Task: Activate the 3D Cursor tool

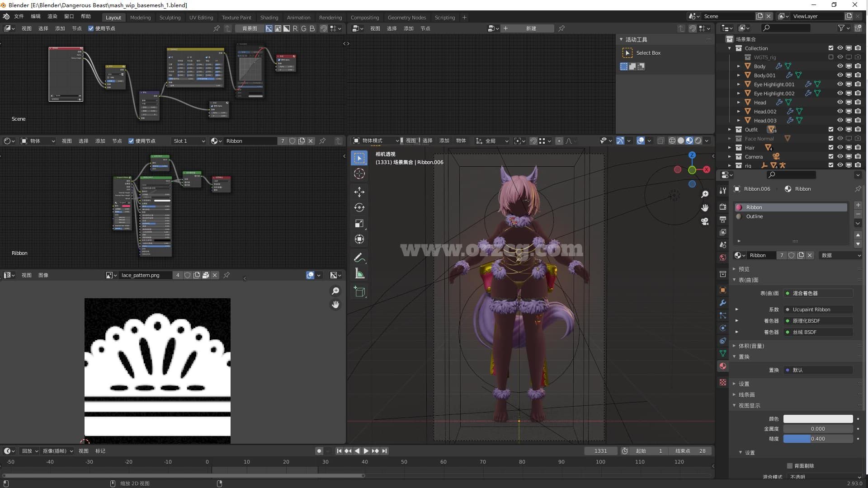Action: pyautogui.click(x=359, y=174)
